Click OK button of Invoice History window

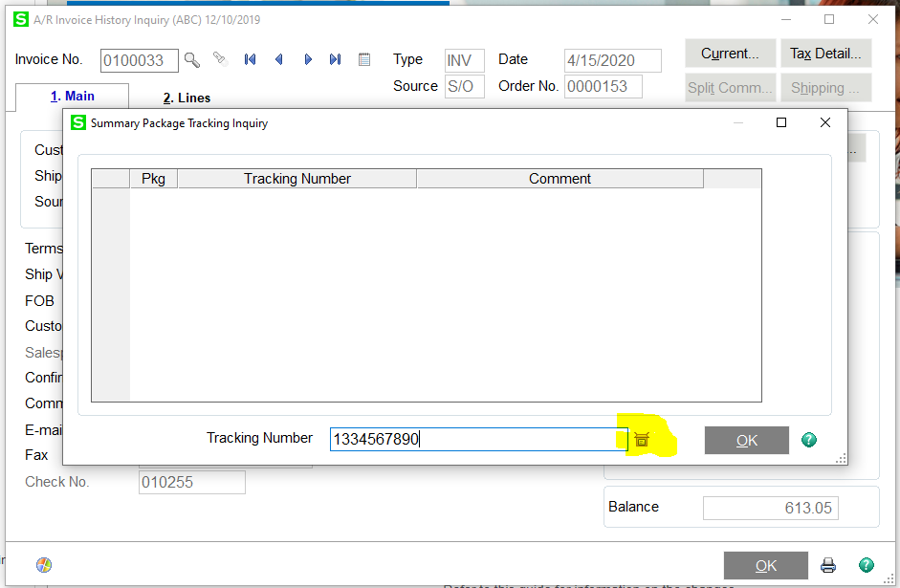click(x=766, y=566)
